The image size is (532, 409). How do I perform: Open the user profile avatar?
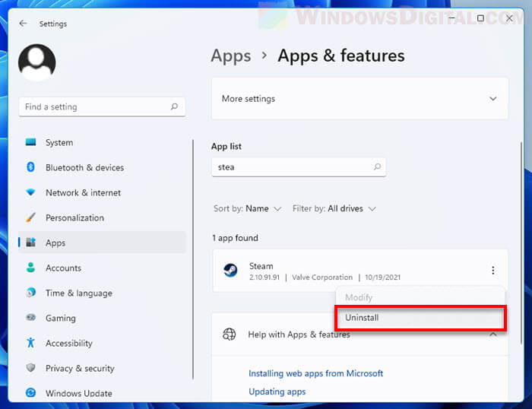pyautogui.click(x=37, y=62)
